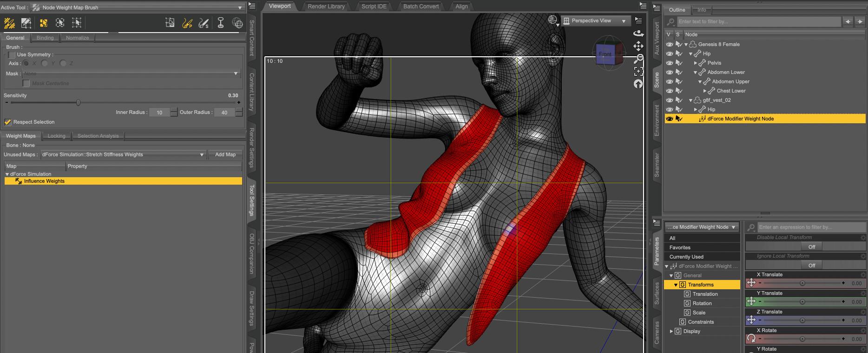
Task: Pick the Polyline brush icon marked P
Action: 187,23
